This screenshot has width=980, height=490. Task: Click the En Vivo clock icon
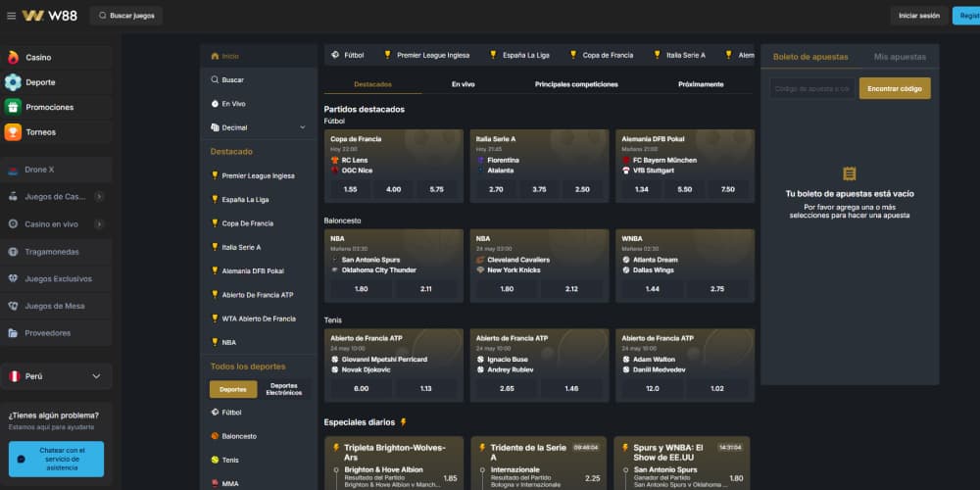(x=215, y=104)
